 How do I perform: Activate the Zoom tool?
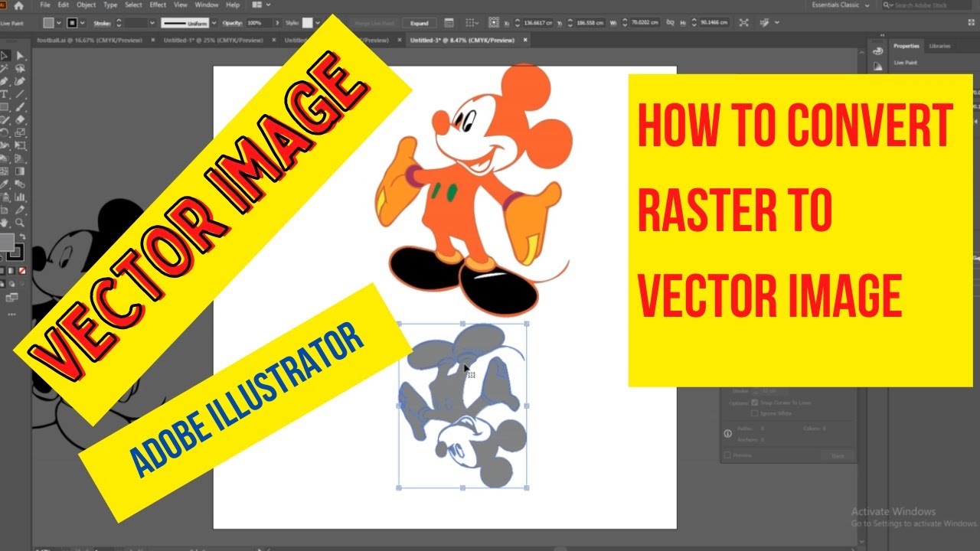[20, 223]
